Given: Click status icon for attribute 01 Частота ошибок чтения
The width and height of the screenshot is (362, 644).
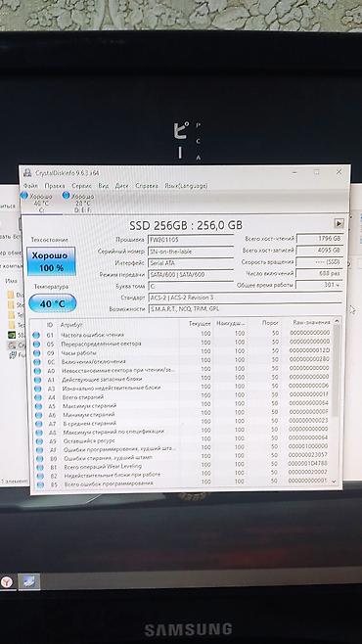Looking at the screenshot, I should point(36,335).
